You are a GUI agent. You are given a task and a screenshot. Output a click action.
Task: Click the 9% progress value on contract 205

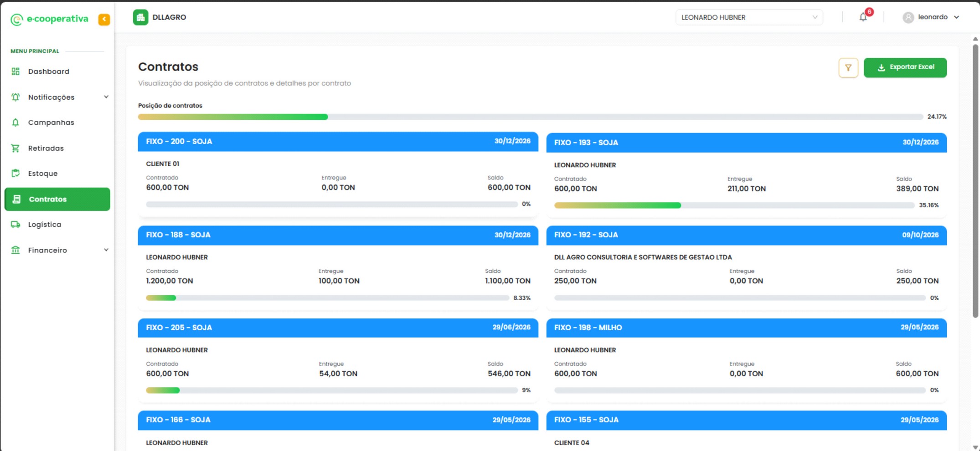526,390
